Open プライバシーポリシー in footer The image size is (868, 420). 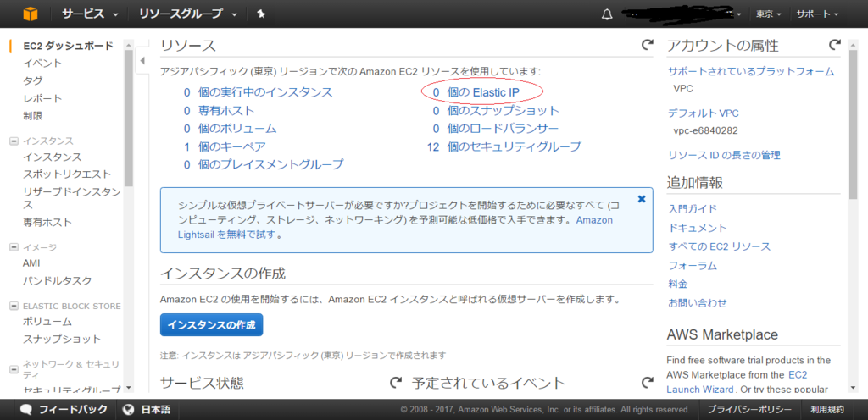pos(749,410)
